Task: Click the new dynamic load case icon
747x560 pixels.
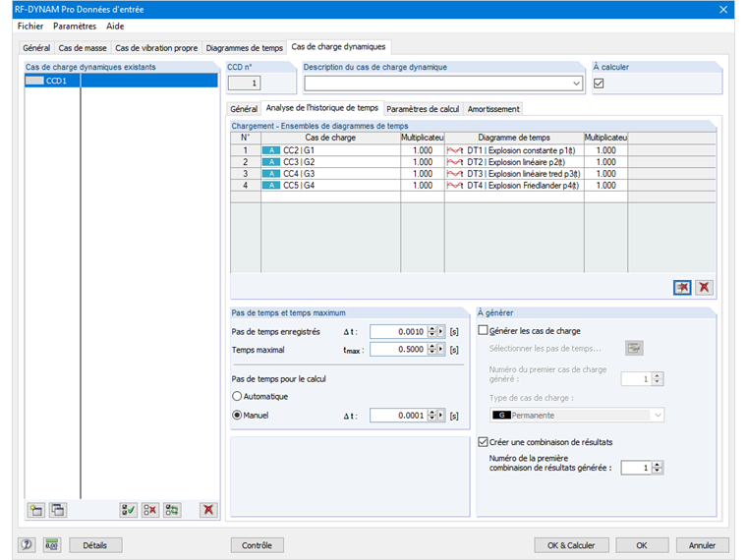Action: pos(36,510)
